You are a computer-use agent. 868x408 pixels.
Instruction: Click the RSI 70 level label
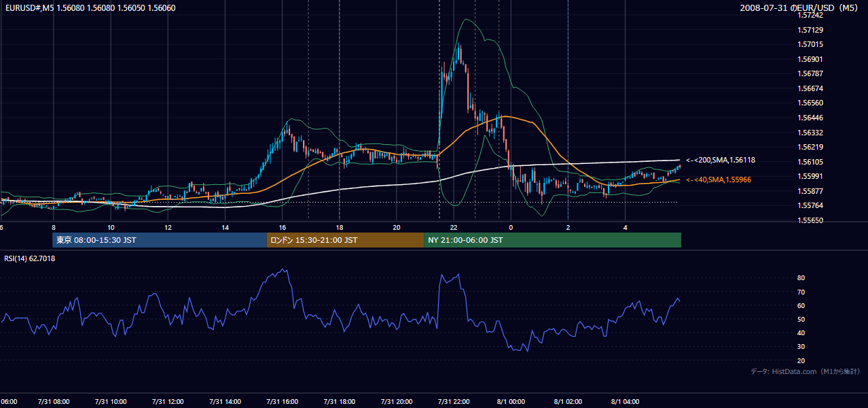pyautogui.click(x=801, y=292)
